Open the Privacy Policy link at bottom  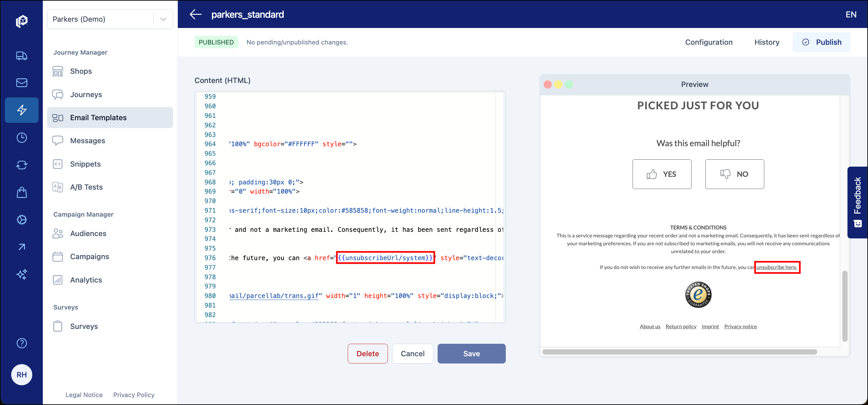pyautogui.click(x=133, y=394)
